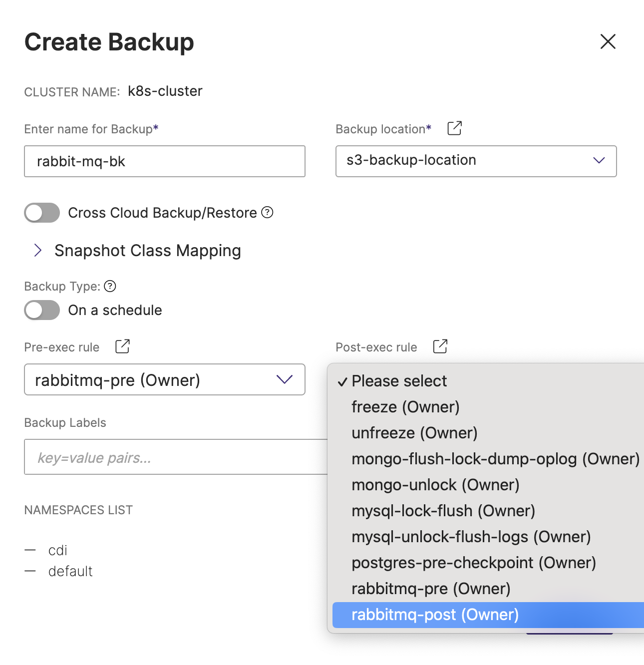Open Post-exec rule external link icon
The width and height of the screenshot is (644, 665).
(440, 346)
